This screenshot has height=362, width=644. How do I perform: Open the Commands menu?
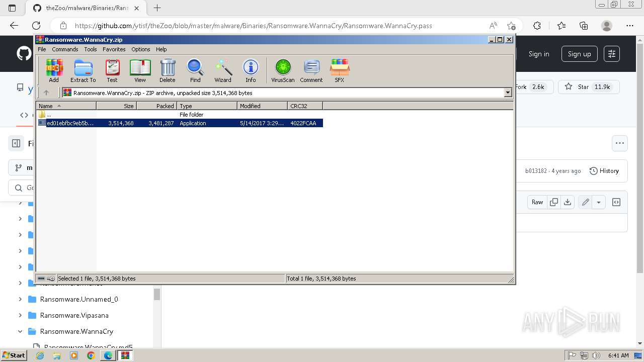tap(65, 49)
